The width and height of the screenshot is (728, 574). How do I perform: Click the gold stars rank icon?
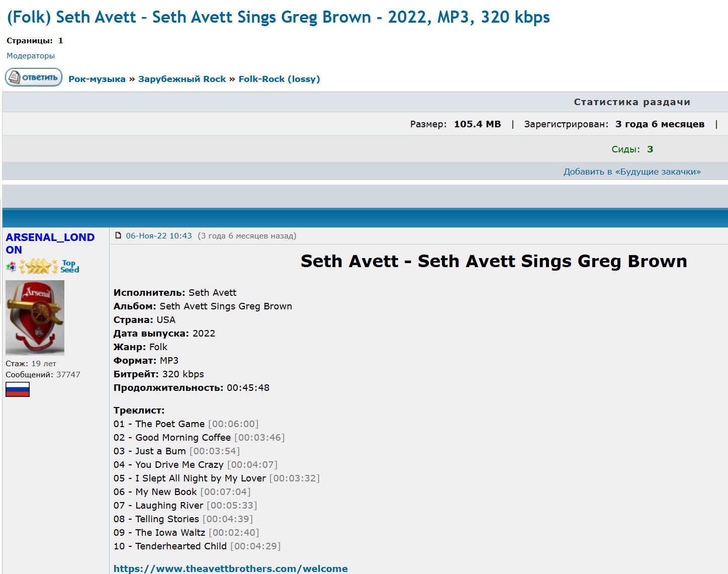click(x=38, y=266)
